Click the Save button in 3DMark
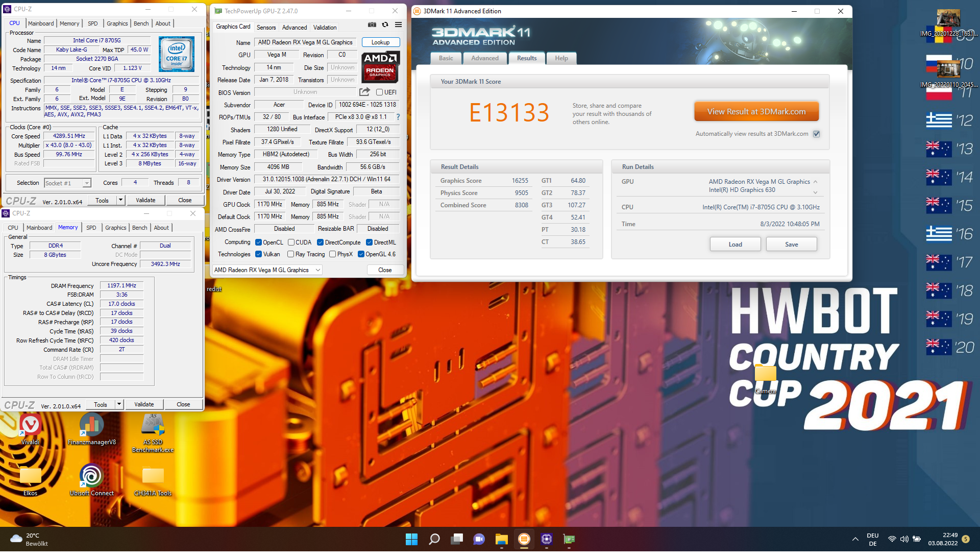Viewport: 980px width, 559px height. click(x=791, y=245)
